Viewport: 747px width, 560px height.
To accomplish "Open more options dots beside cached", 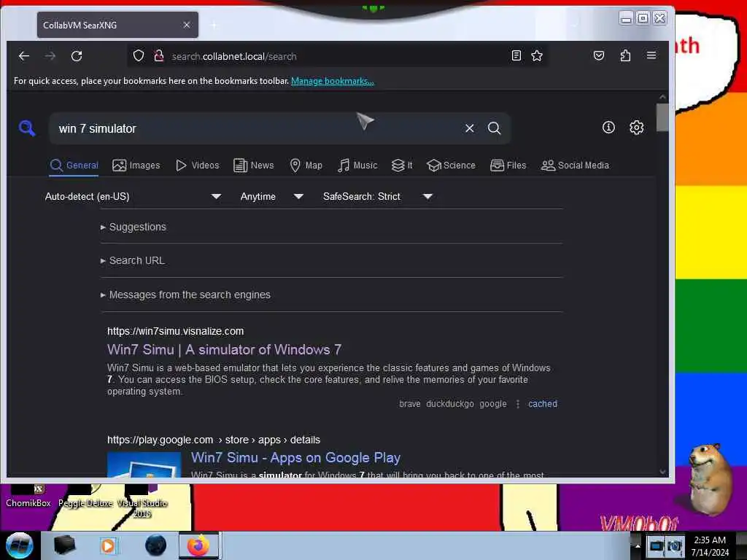I will click(x=518, y=404).
